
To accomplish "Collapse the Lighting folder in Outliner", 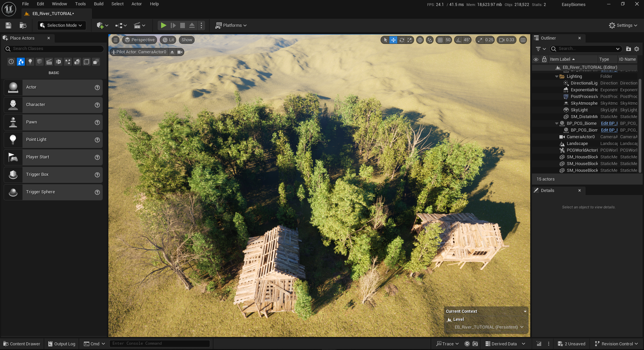I will pyautogui.click(x=556, y=76).
